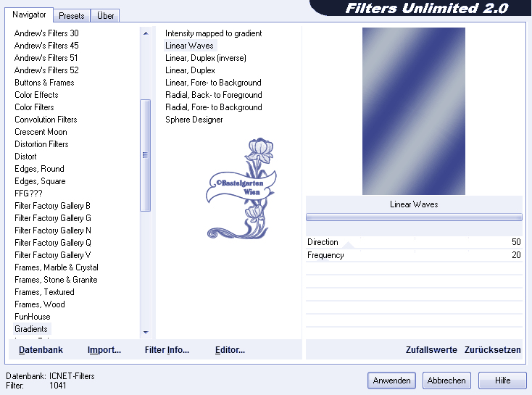Click the Frequency slider row
532x395 pixels.
point(414,255)
